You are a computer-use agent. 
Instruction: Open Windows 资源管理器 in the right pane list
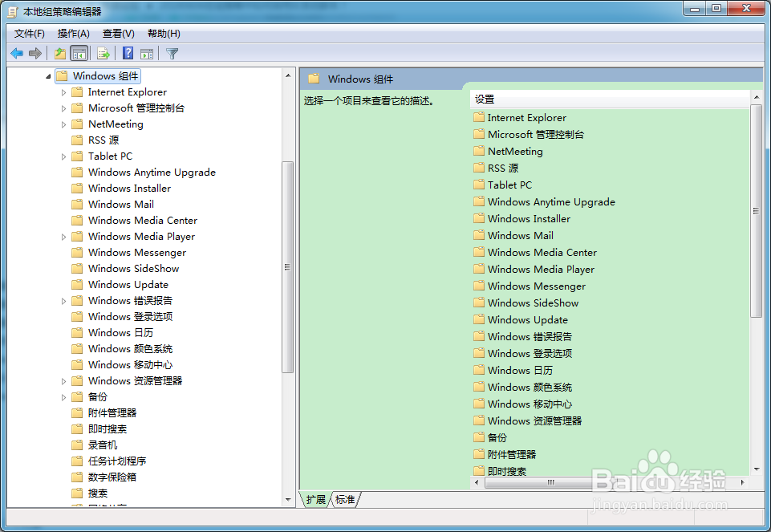coord(534,421)
